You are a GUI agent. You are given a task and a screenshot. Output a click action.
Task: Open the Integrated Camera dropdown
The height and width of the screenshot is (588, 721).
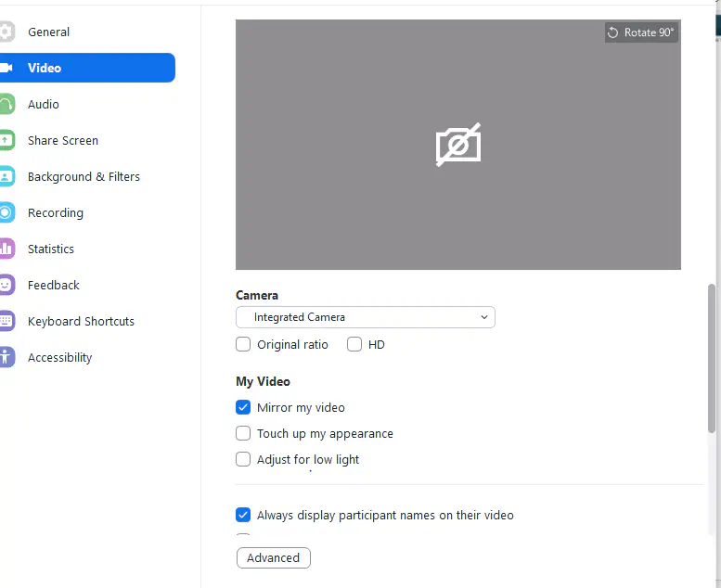click(365, 318)
